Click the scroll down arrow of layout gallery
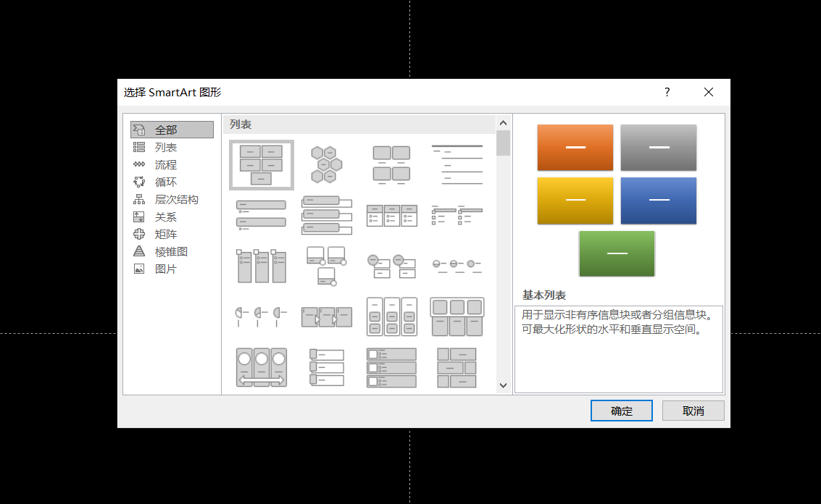 (x=503, y=385)
